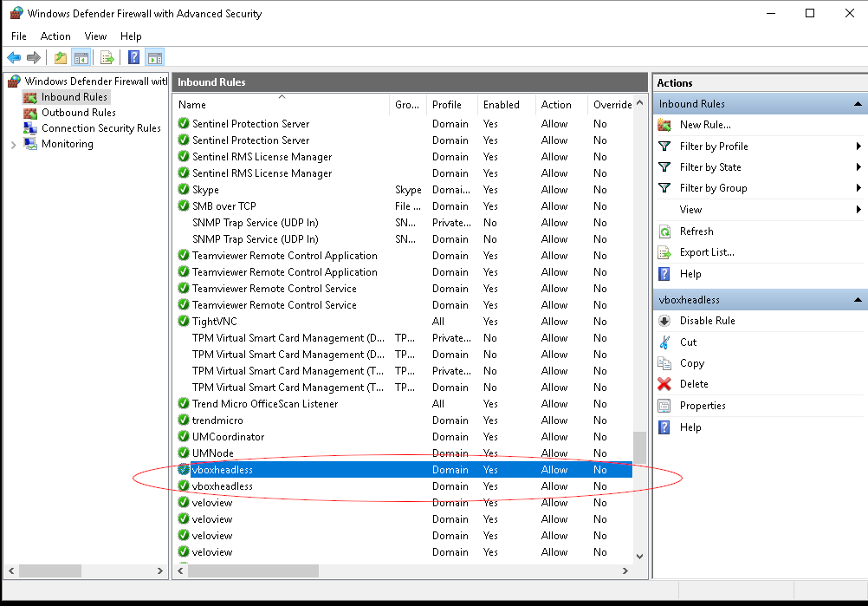
Task: Open the Help menu in menu bar
Action: pyautogui.click(x=131, y=36)
